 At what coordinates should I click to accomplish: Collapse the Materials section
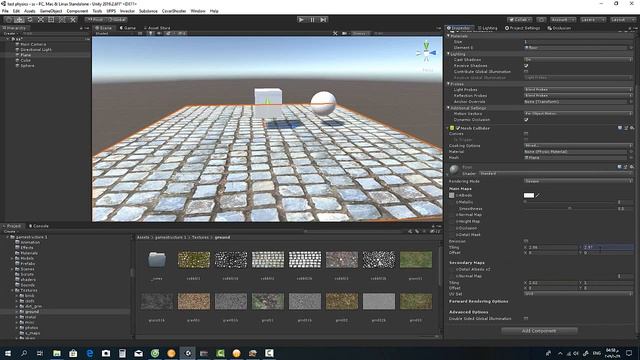click(449, 36)
